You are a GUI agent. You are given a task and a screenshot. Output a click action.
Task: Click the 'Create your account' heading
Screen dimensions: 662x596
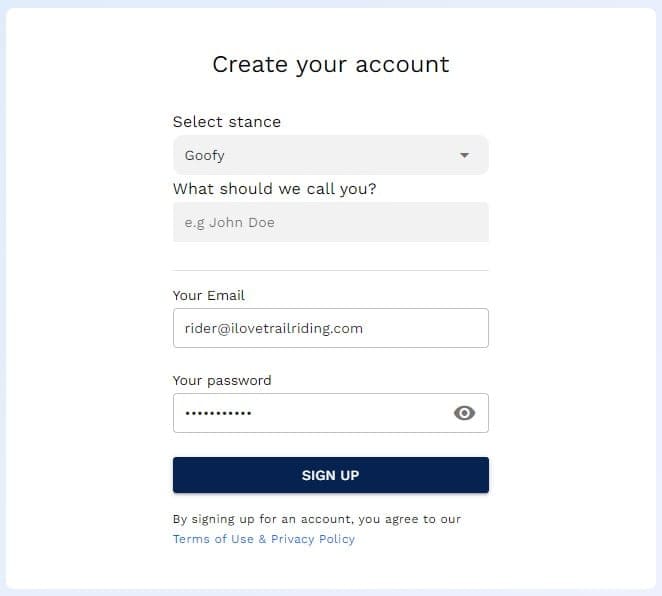[x=331, y=65]
